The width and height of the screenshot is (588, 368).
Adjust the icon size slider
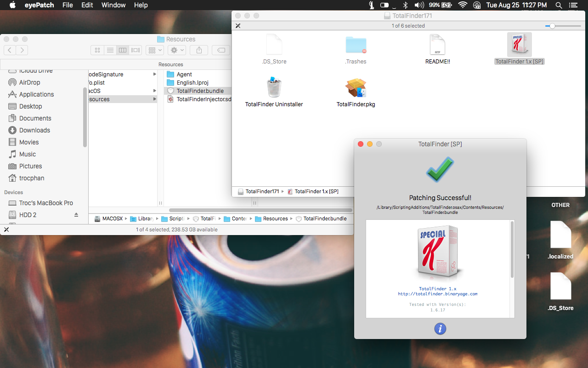552,26
